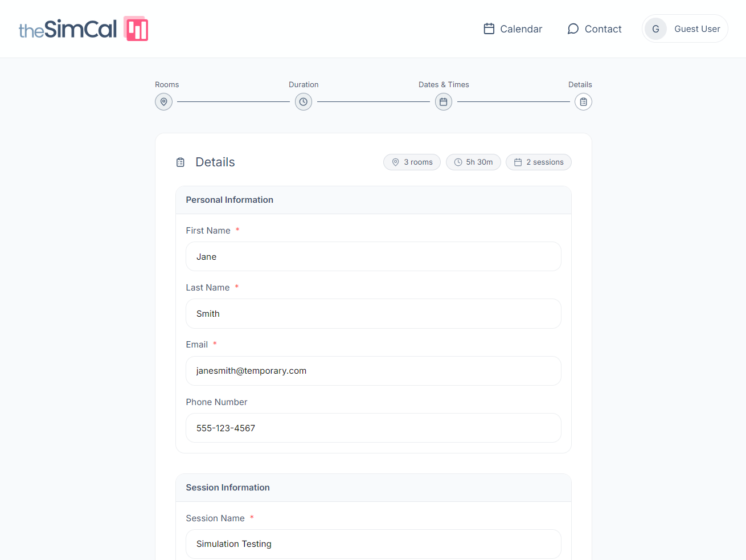Screen dimensions: 746x560
Task: Go to Rooms step pin icon
Action: click(163, 102)
